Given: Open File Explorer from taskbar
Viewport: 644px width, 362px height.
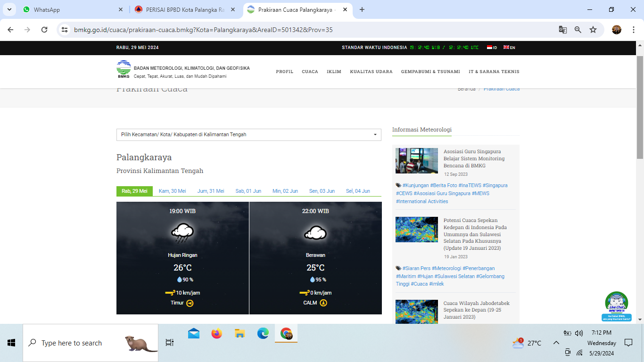Looking at the screenshot, I should tap(240, 334).
